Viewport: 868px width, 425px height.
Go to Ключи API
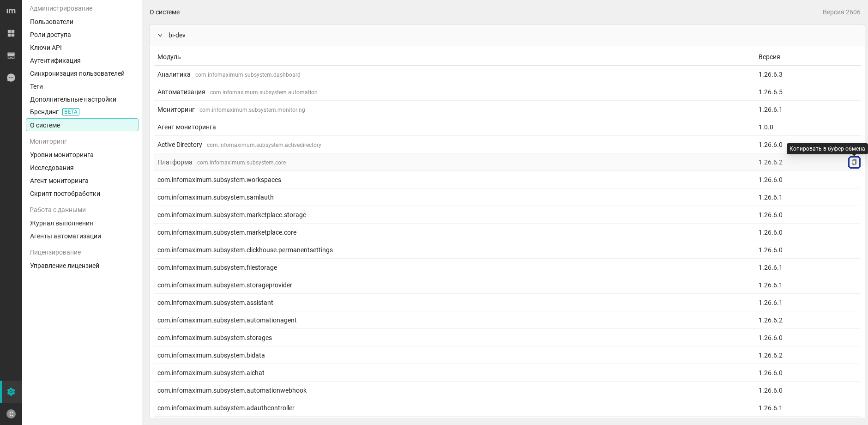82,48
